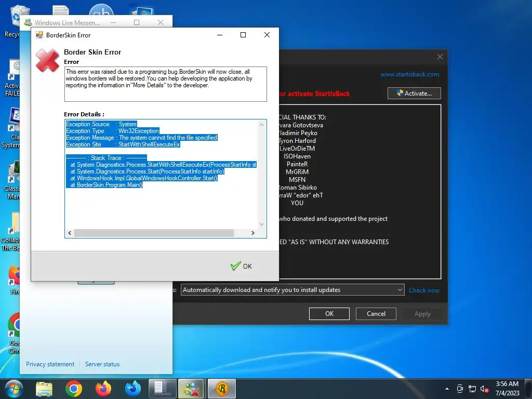Click 'The system cannot find the file specified' line

[141, 138]
